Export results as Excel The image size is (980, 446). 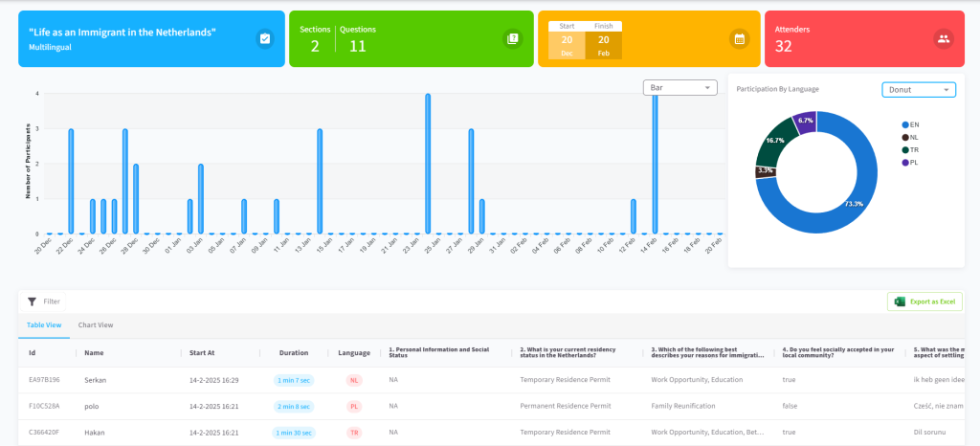coord(924,301)
